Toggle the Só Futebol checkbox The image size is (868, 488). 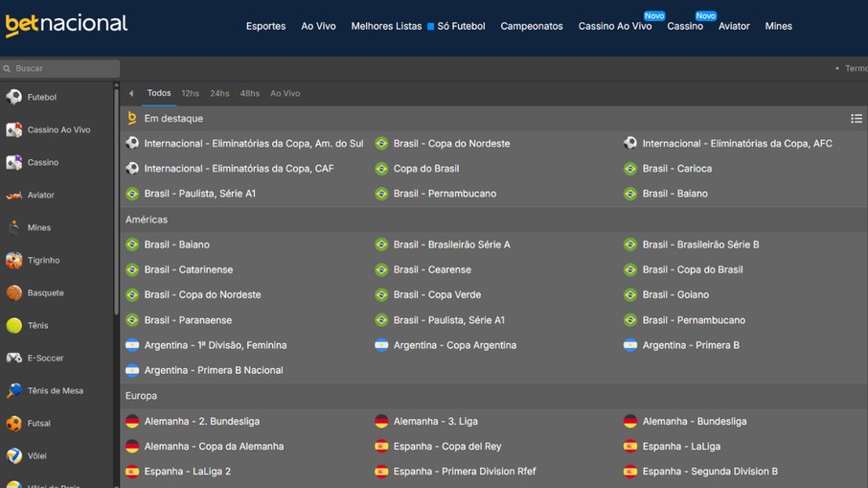pos(431,27)
